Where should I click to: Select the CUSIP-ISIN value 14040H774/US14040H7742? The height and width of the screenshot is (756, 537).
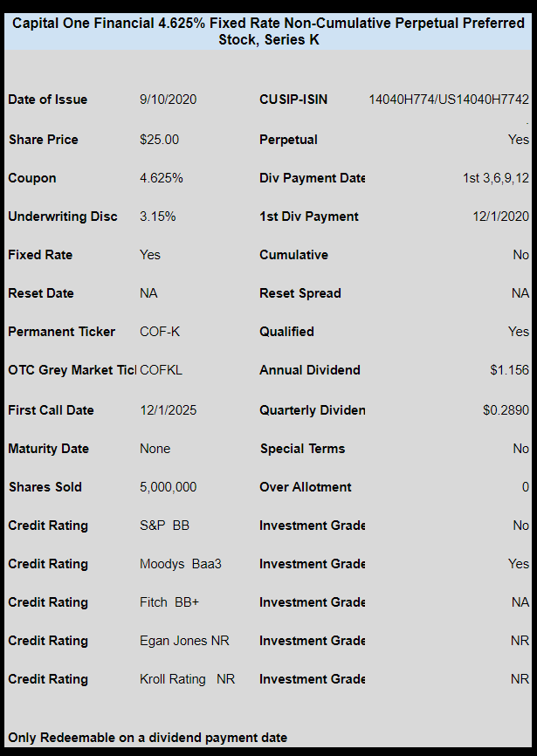(449, 100)
